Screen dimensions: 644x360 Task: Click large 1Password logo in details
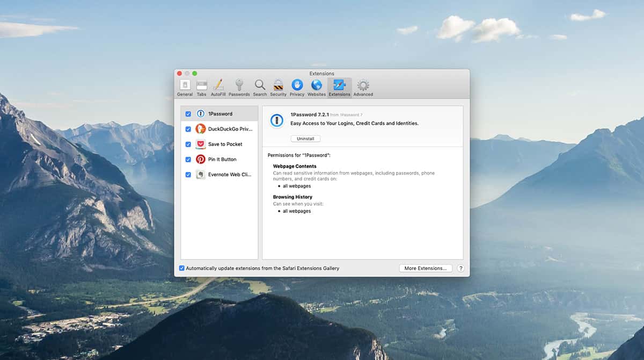pos(276,120)
